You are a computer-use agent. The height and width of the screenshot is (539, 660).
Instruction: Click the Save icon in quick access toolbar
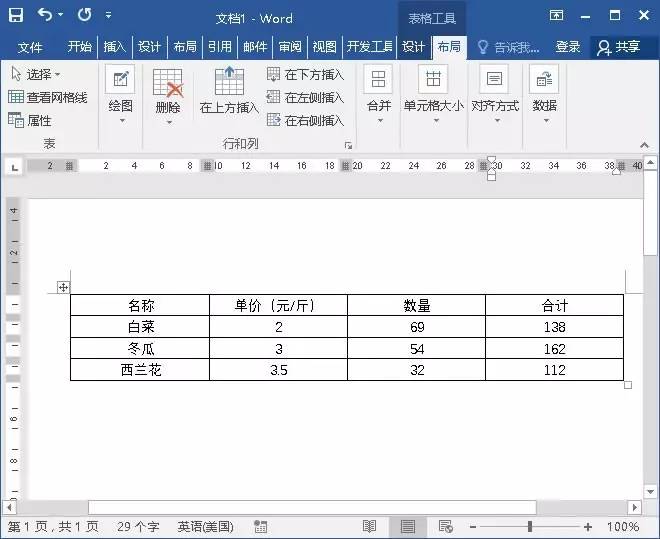click(16, 15)
